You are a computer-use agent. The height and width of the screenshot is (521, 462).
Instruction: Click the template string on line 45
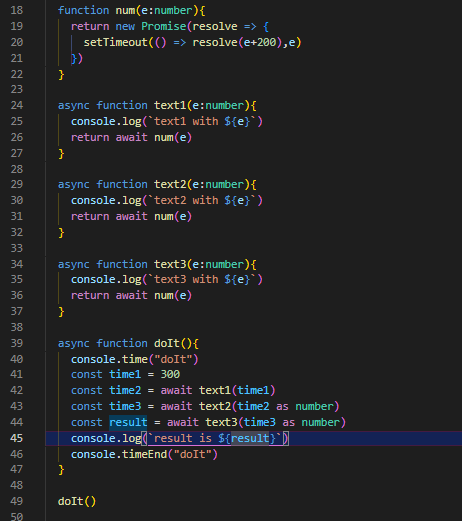[x=215, y=438]
